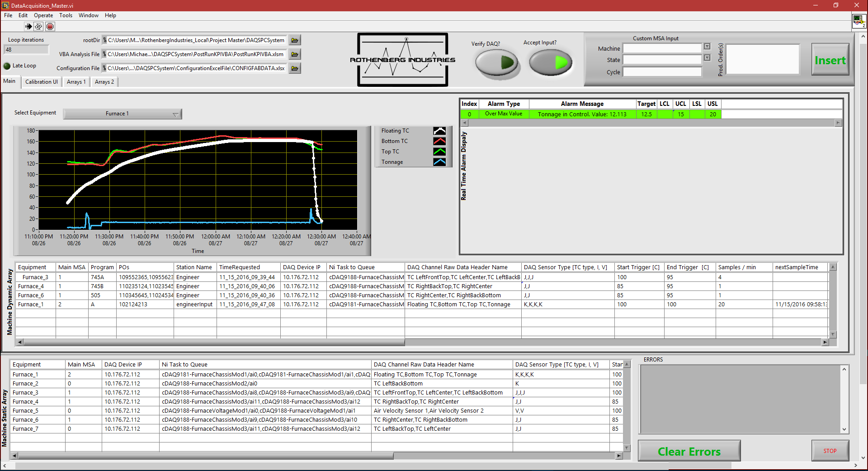Open the Machine dropdown in Custom MSA Input

pos(707,47)
